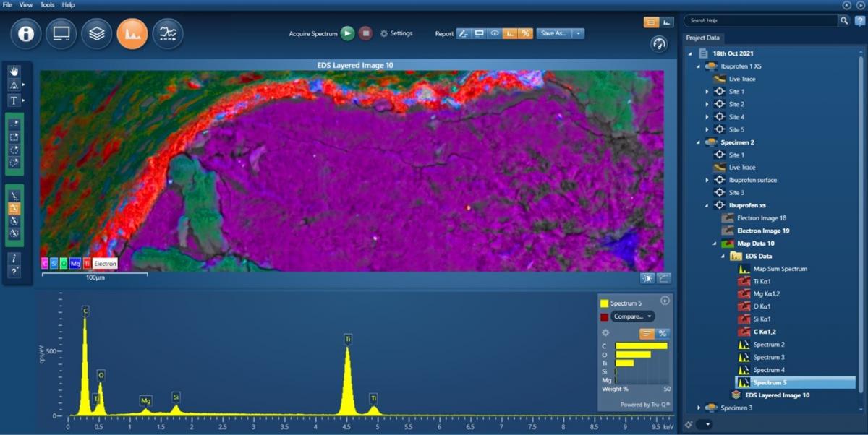The height and width of the screenshot is (435, 868).
Task: Adjust image brightness with sun icon
Action: [647, 279]
